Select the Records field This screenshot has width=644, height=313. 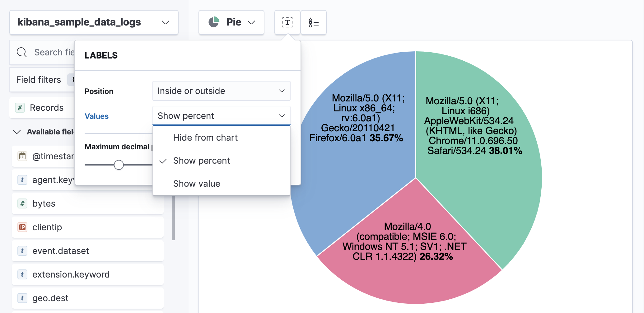point(47,108)
